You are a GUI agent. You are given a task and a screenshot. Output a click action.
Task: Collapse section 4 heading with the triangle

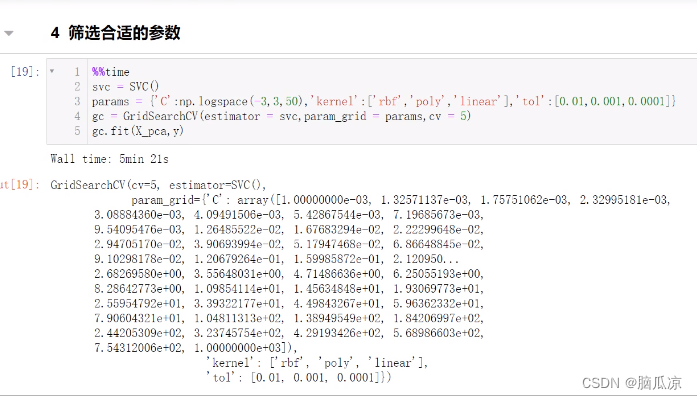click(x=8, y=33)
